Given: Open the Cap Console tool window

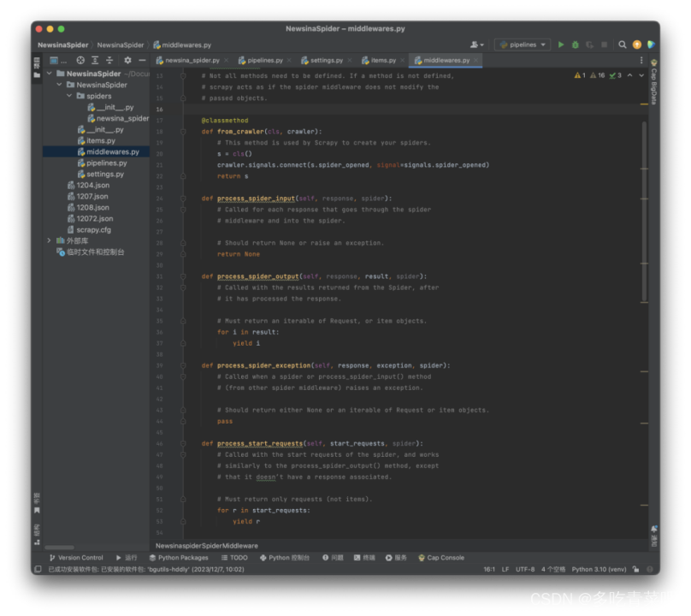Looking at the screenshot, I should coord(441,558).
